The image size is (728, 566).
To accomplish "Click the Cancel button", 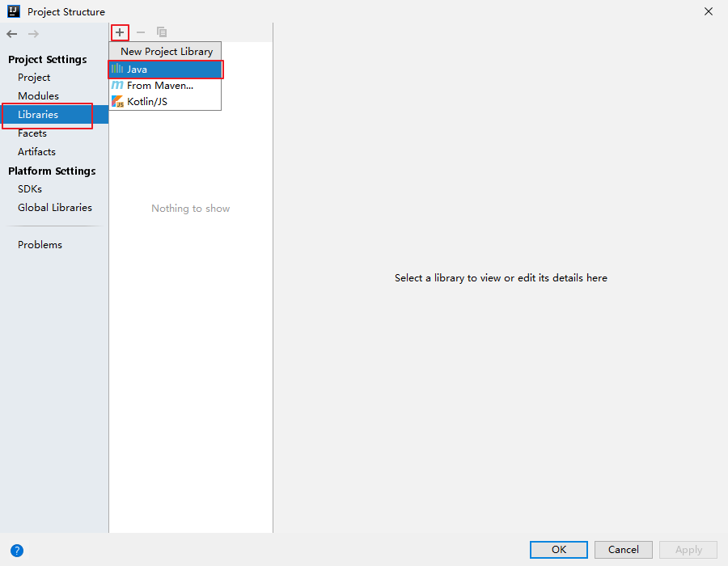I will point(623,550).
